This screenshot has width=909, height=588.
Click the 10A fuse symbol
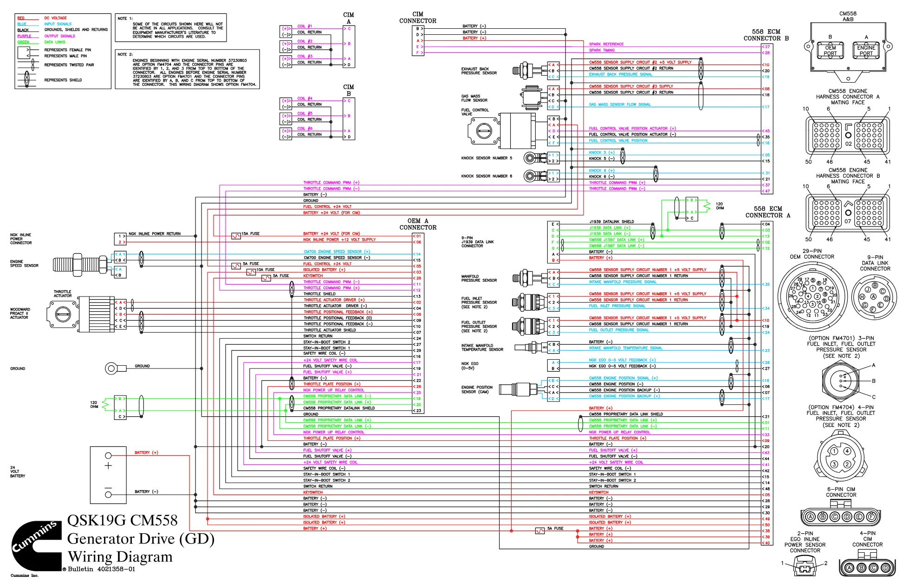(x=251, y=272)
